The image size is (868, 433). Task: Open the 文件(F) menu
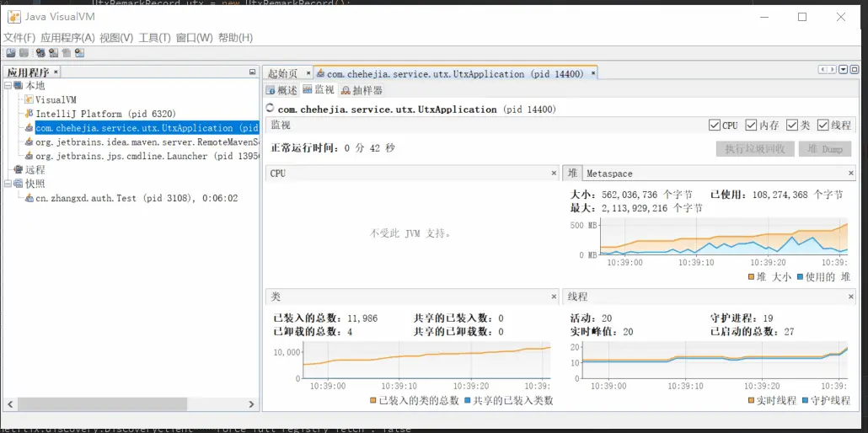(19, 38)
